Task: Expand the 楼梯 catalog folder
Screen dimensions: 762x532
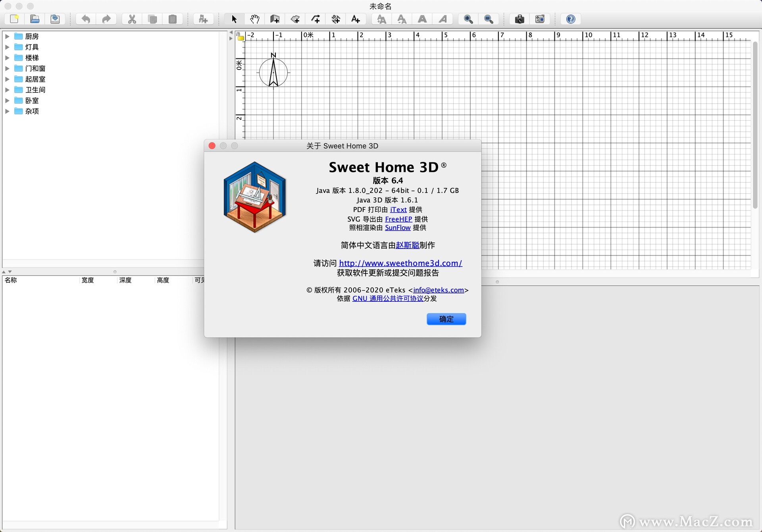Action: pos(7,58)
